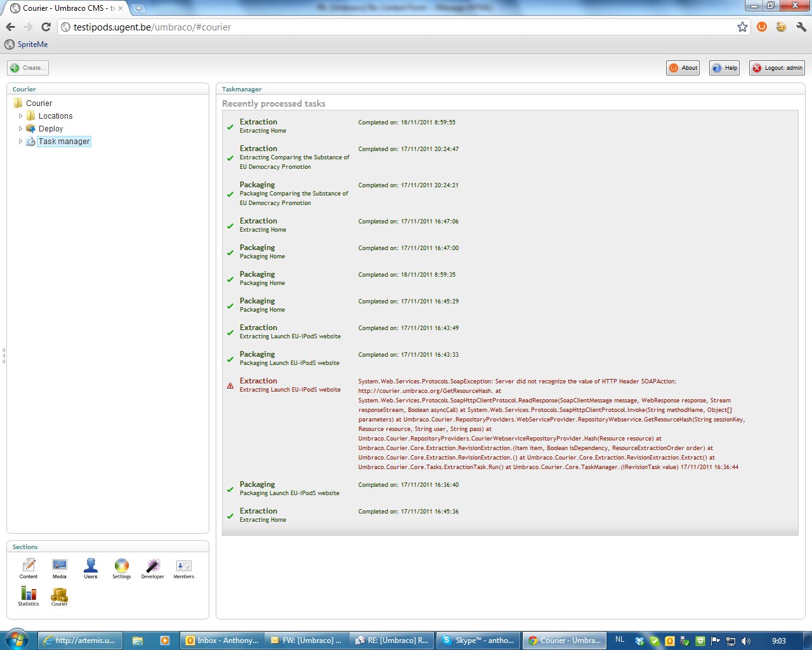Viewport: 812px width, 650px height.
Task: Open the Courier section icon
Action: (x=60, y=596)
